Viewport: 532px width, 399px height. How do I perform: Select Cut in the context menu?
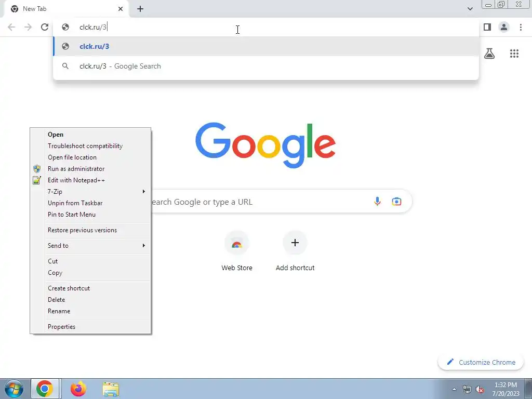(x=90, y=261)
